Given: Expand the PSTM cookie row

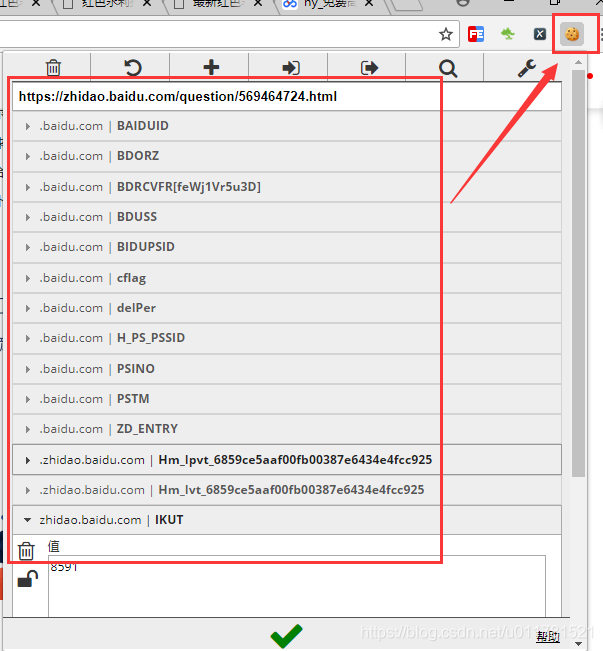Looking at the screenshot, I should point(287,399).
